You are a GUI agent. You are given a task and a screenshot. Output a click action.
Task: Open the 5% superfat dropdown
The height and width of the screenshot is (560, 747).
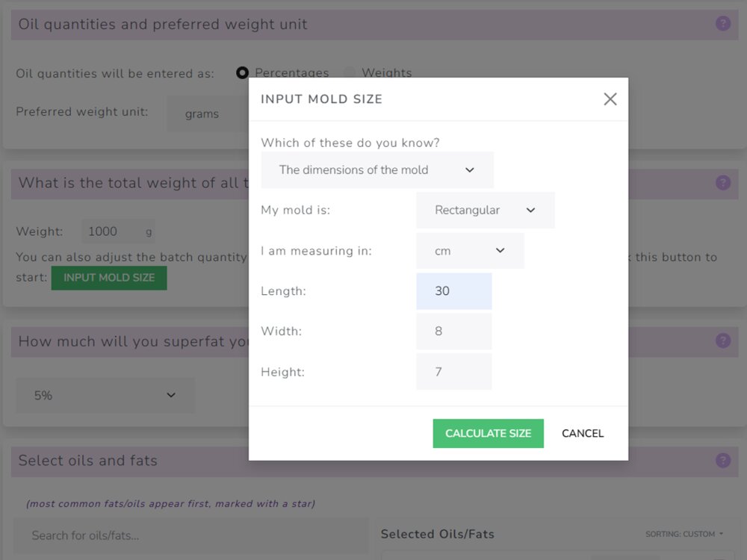coord(105,395)
